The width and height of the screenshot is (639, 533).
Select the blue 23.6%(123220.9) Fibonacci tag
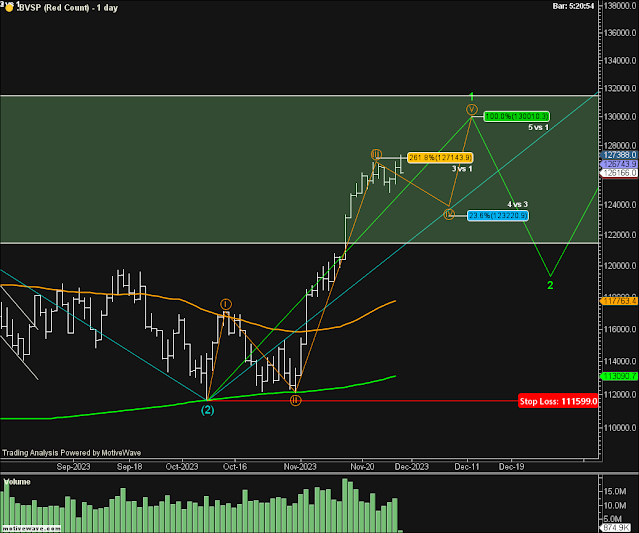click(497, 215)
